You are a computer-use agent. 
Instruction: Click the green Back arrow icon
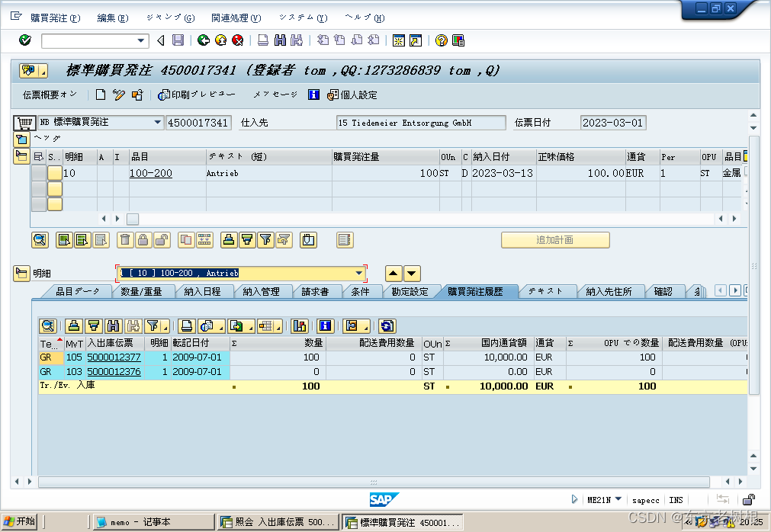204,40
